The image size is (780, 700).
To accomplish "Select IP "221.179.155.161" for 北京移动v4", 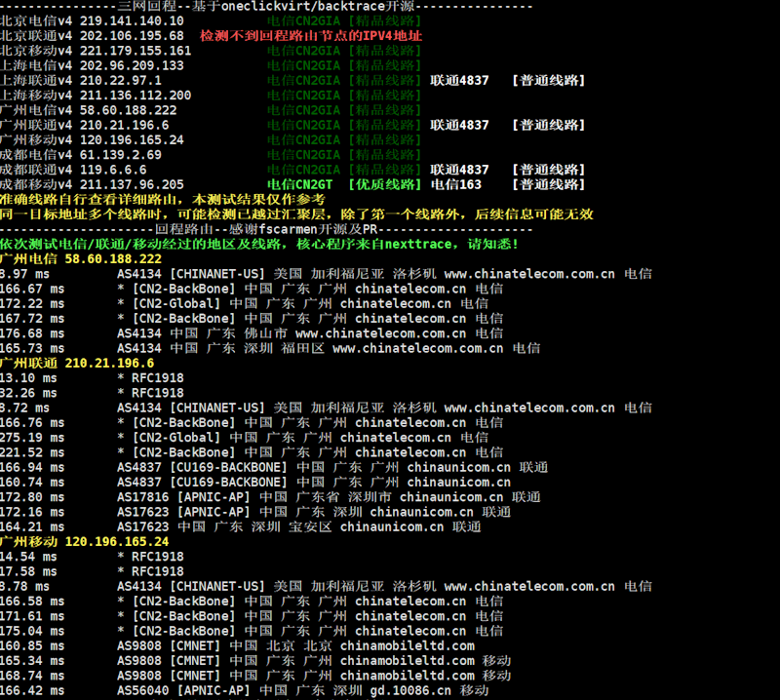I will pyautogui.click(x=136, y=51).
